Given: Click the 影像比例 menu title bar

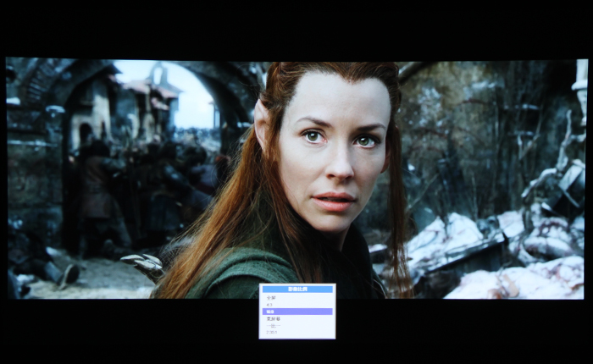Looking at the screenshot, I should point(297,290).
